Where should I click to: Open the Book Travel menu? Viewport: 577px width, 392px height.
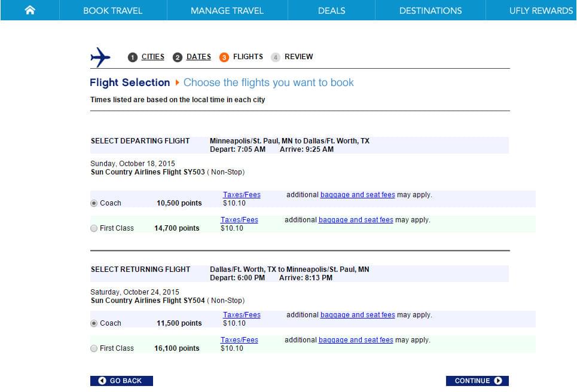112,10
